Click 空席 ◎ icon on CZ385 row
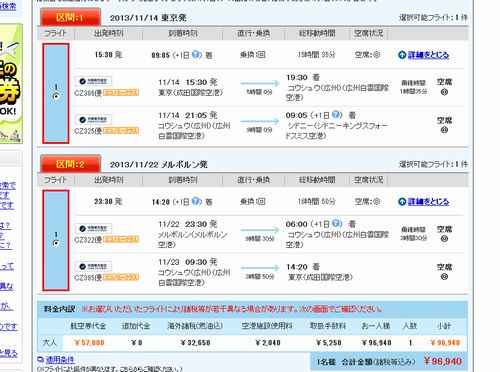The width and height of the screenshot is (500, 372). click(x=444, y=277)
